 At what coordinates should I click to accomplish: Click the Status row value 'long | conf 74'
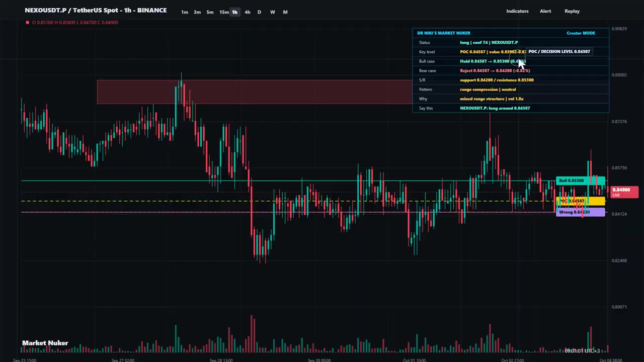(489, 42)
